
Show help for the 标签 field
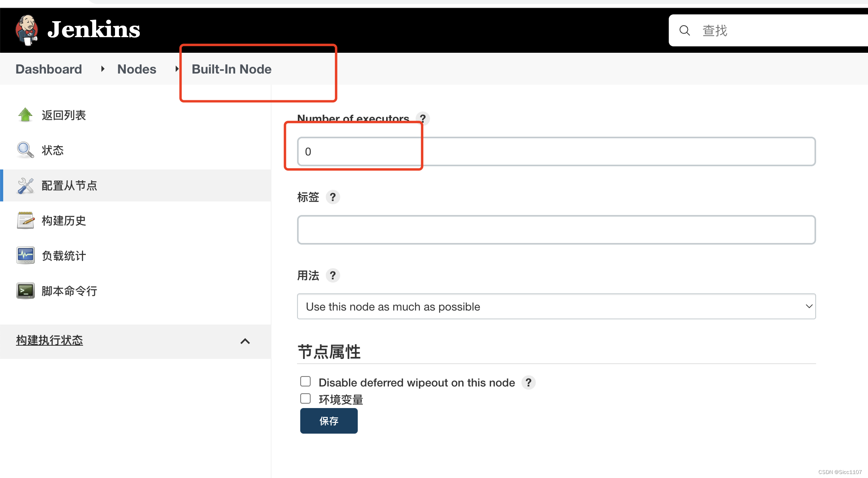[333, 197]
